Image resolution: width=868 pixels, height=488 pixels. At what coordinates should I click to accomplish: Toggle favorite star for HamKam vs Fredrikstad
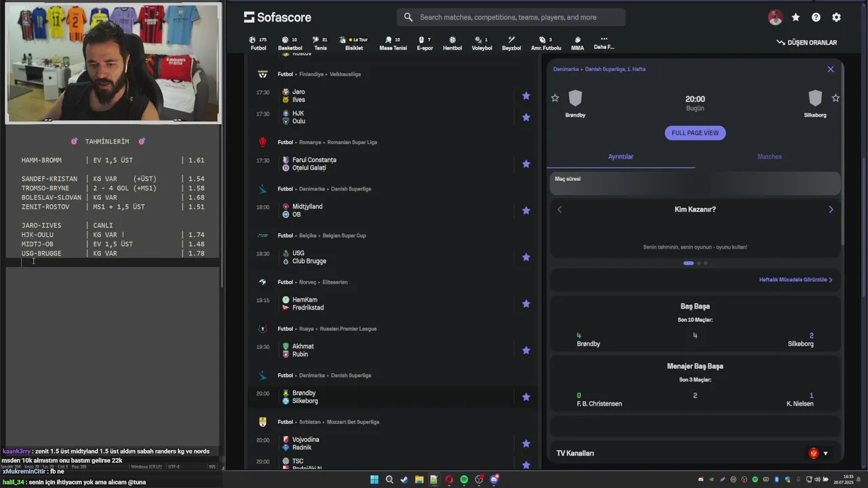pos(526,304)
